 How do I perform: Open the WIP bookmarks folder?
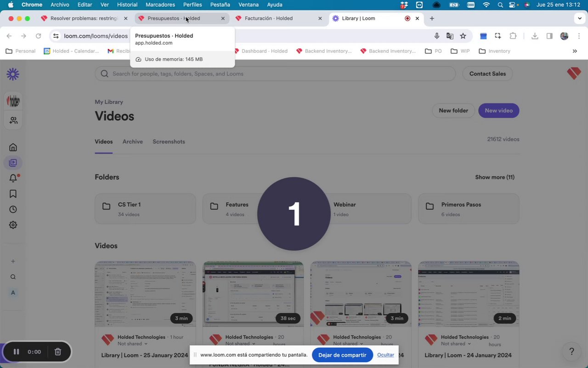tap(460, 51)
